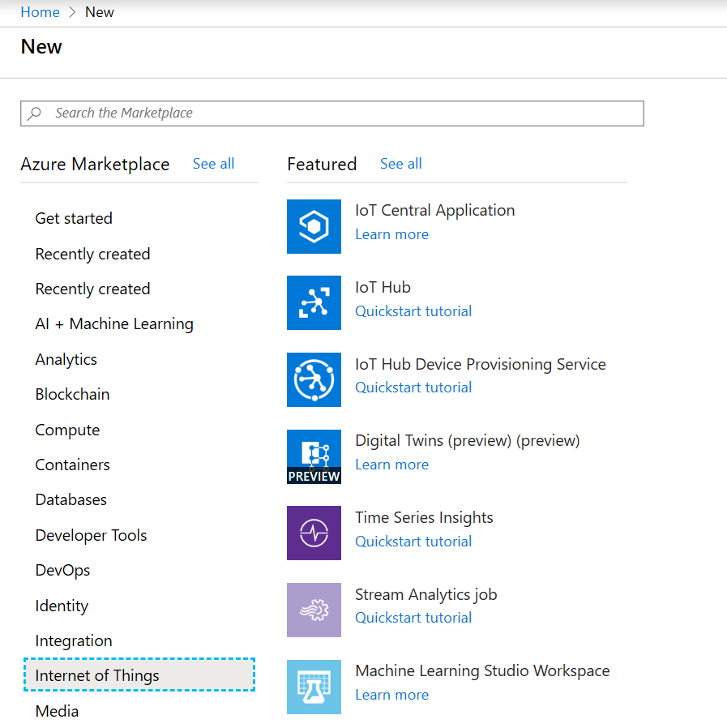Open Quickstart tutorial under Stream Analytics job
Screen dimensions: 727x728
[413, 618]
